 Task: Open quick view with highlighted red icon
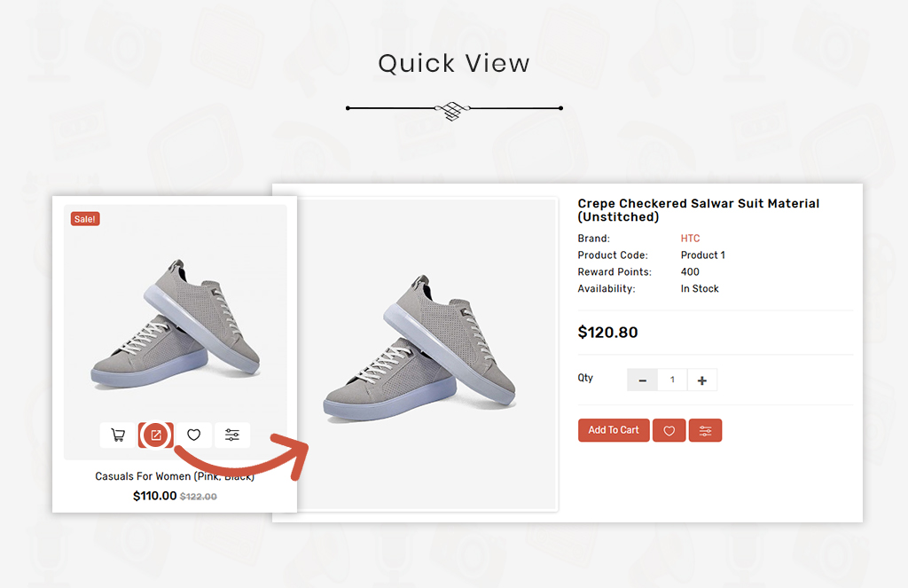(156, 435)
